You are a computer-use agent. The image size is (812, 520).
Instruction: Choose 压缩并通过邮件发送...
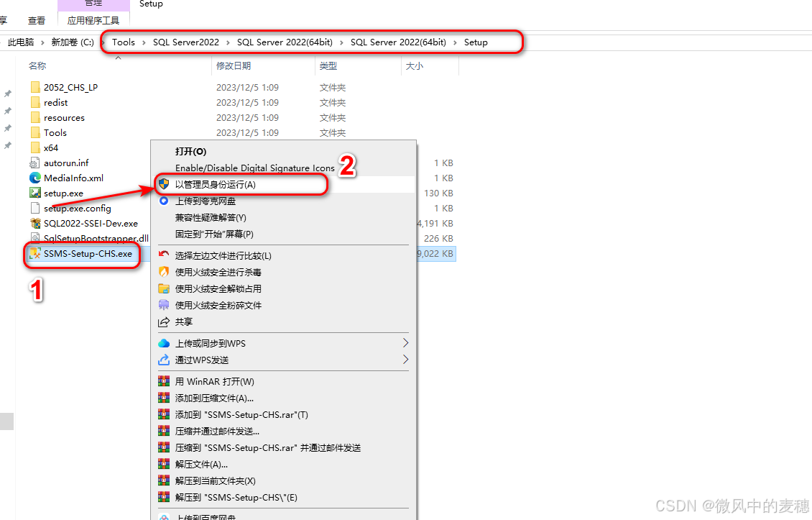point(217,431)
